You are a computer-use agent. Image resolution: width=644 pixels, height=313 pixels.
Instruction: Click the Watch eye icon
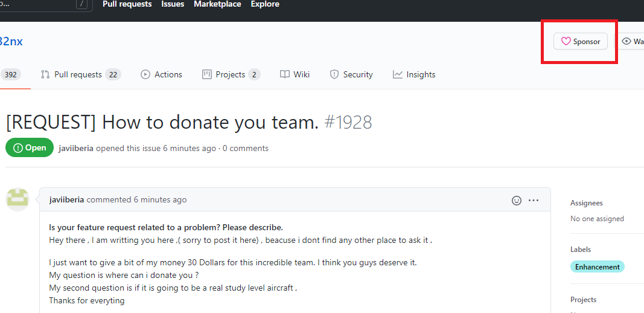point(626,41)
